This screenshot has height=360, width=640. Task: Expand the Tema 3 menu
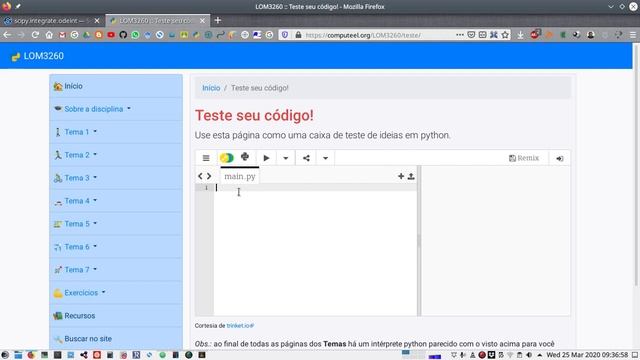(116, 178)
